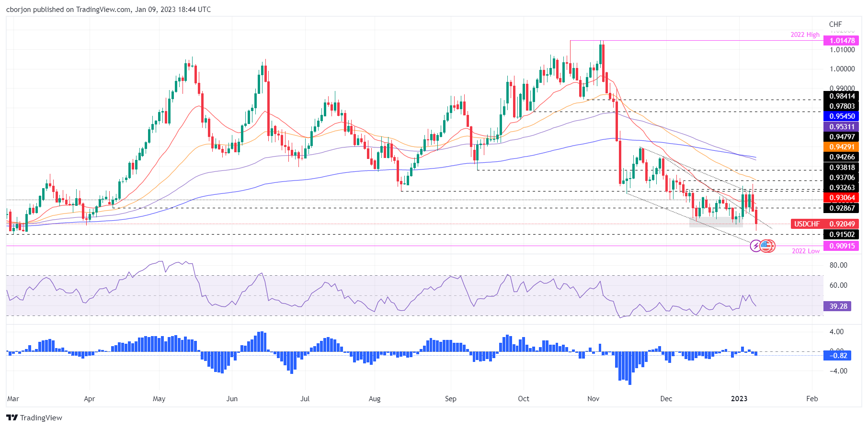Click the 'cborjon published on TradingView.com' header text

click(x=68, y=10)
